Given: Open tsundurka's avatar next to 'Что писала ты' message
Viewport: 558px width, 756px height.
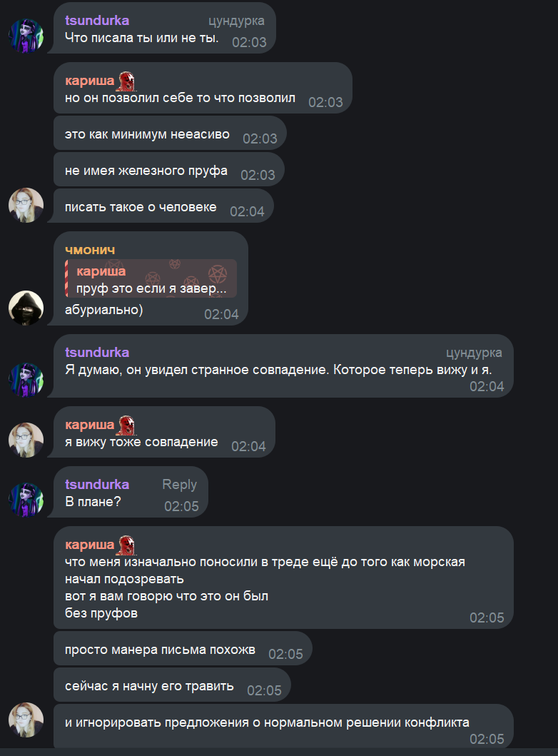Looking at the screenshot, I should pyautogui.click(x=26, y=36).
